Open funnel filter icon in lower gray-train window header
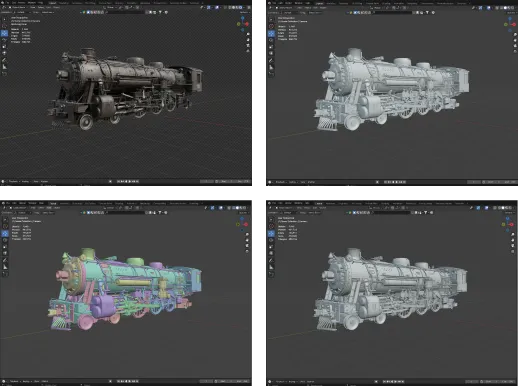518x386 pixels. pyautogui.click(x=426, y=212)
